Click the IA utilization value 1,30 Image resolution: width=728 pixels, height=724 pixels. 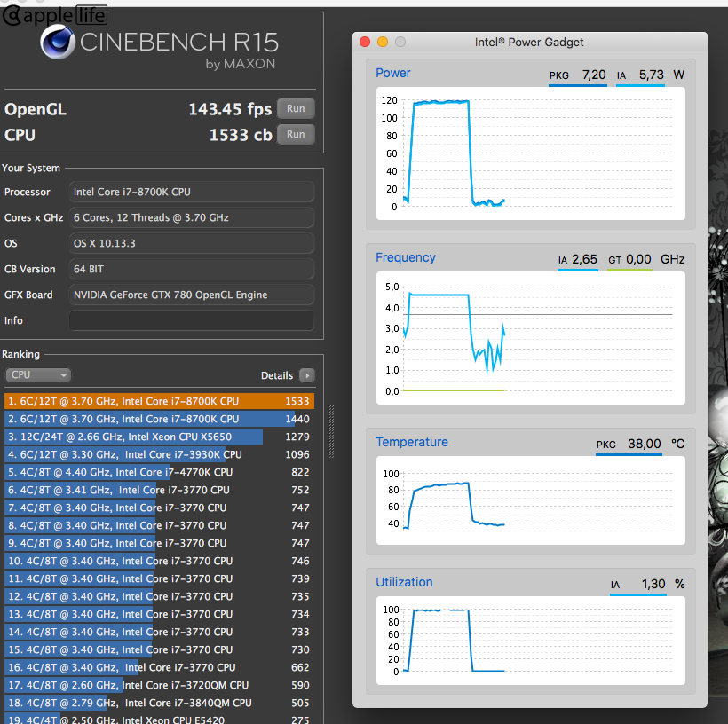[x=653, y=585]
